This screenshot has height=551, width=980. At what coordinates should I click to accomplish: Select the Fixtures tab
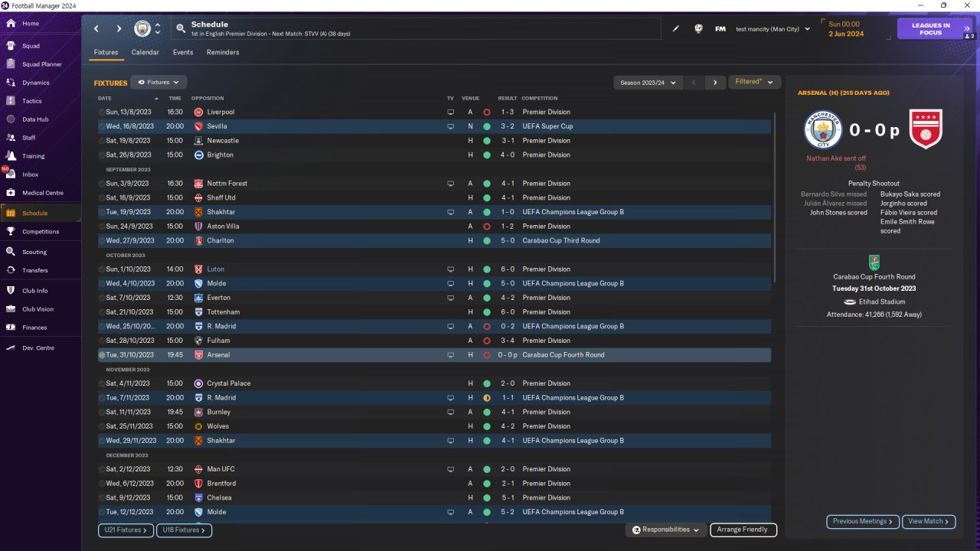pyautogui.click(x=106, y=52)
